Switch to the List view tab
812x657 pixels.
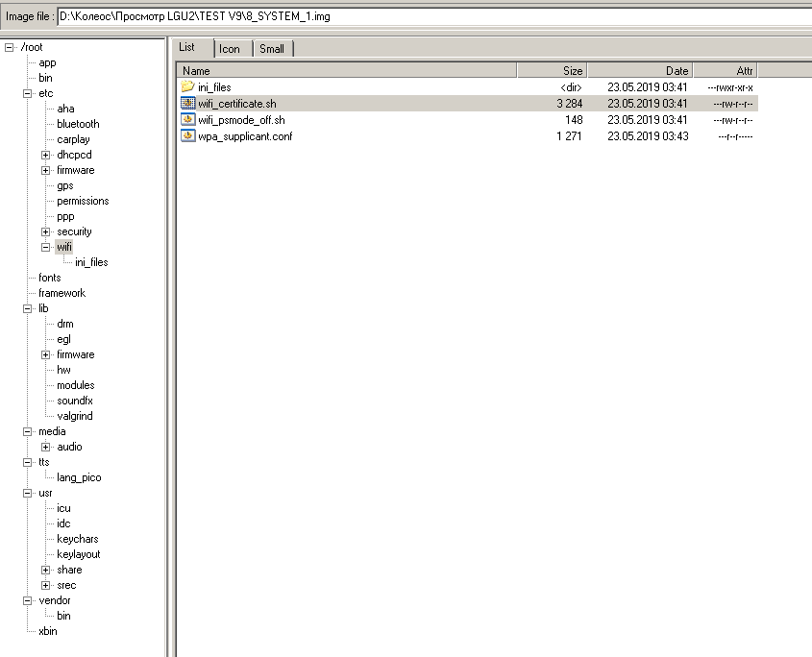point(192,48)
